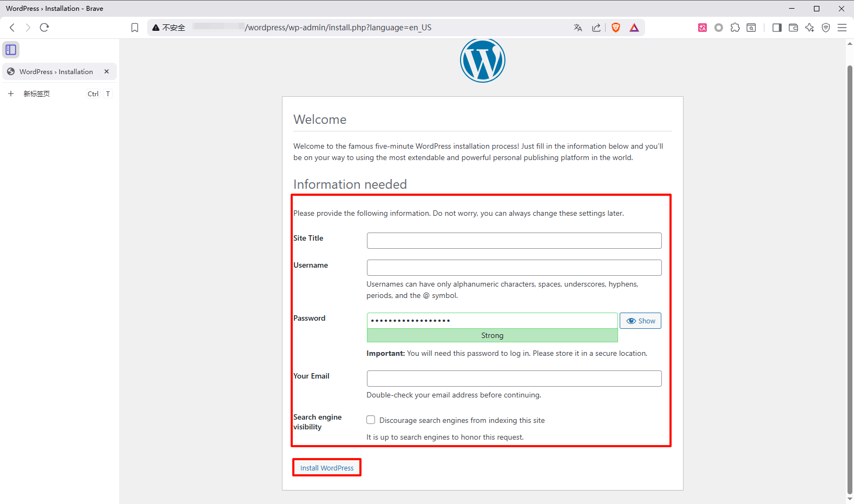854x504 pixels.
Task: Toggle the vertical tabs panel
Action: [11, 50]
